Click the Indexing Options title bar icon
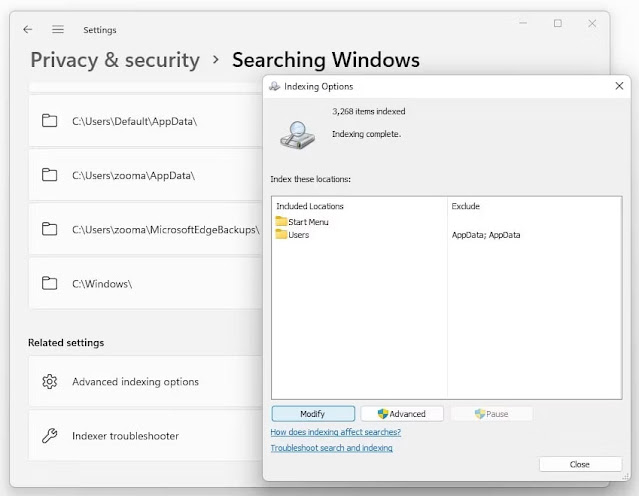This screenshot has height=496, width=639. 275,86
